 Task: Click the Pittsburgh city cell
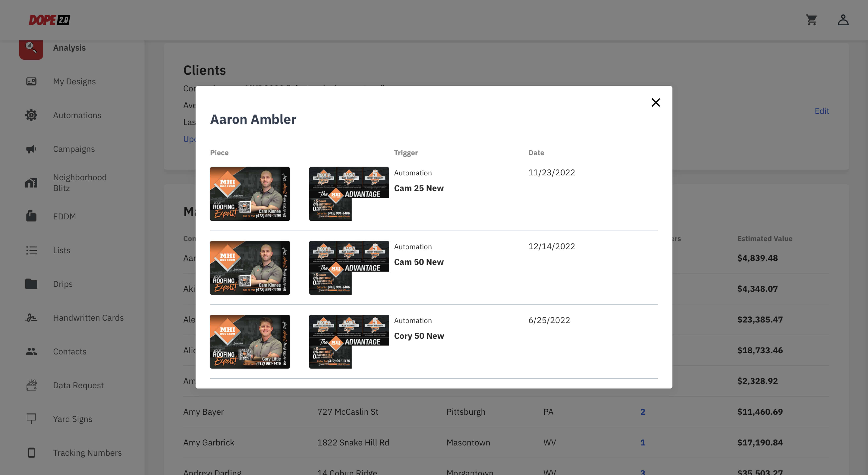pyautogui.click(x=466, y=412)
